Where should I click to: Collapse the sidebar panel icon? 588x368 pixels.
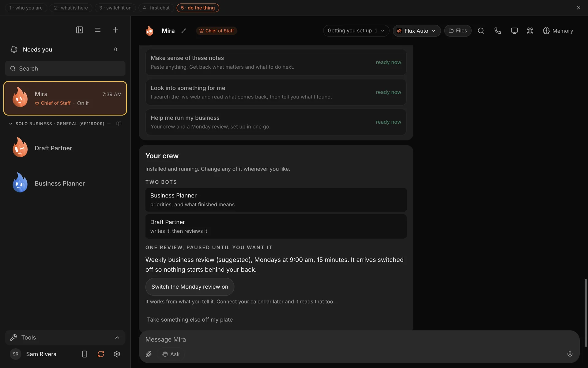pos(80,30)
